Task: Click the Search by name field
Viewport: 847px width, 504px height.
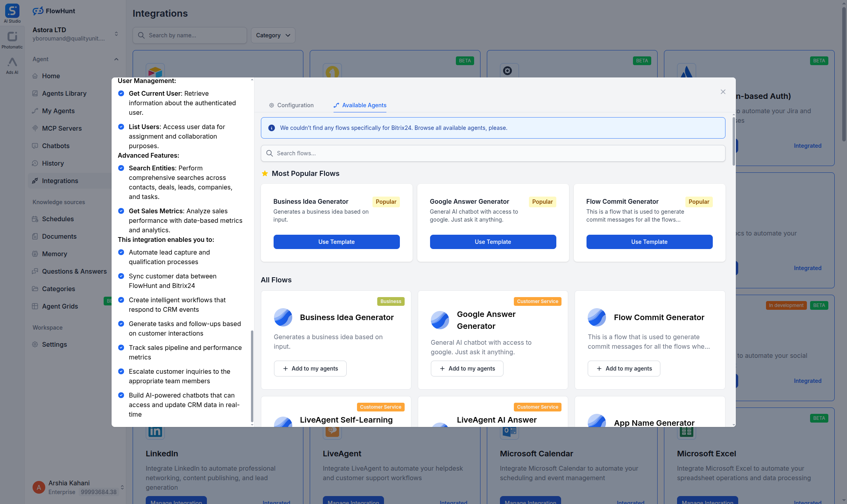Action: pyautogui.click(x=189, y=35)
